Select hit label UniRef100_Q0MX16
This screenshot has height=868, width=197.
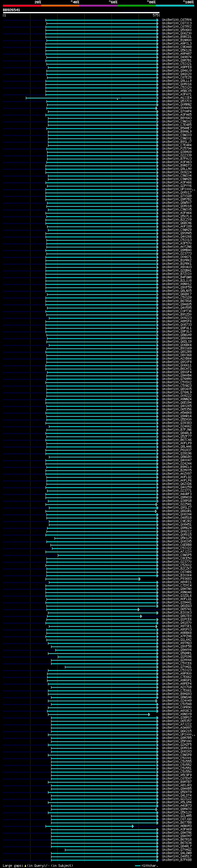click(177, 84)
